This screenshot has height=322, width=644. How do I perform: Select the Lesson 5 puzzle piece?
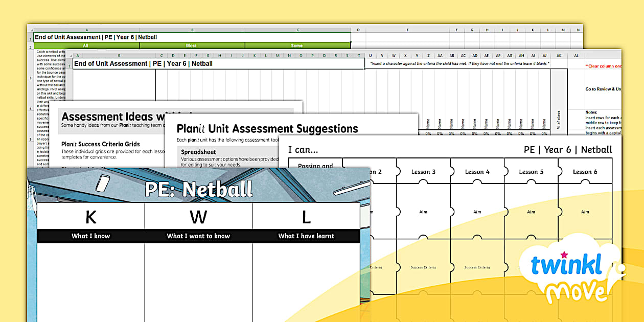pos(531,172)
